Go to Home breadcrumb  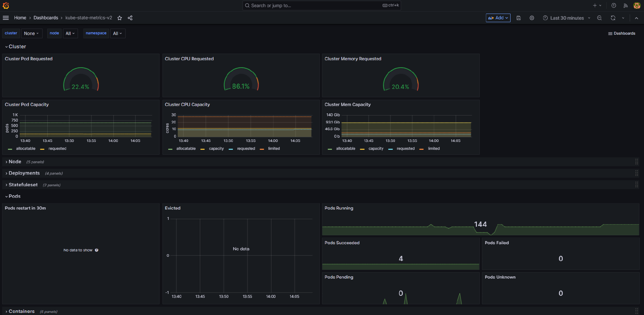click(x=20, y=18)
